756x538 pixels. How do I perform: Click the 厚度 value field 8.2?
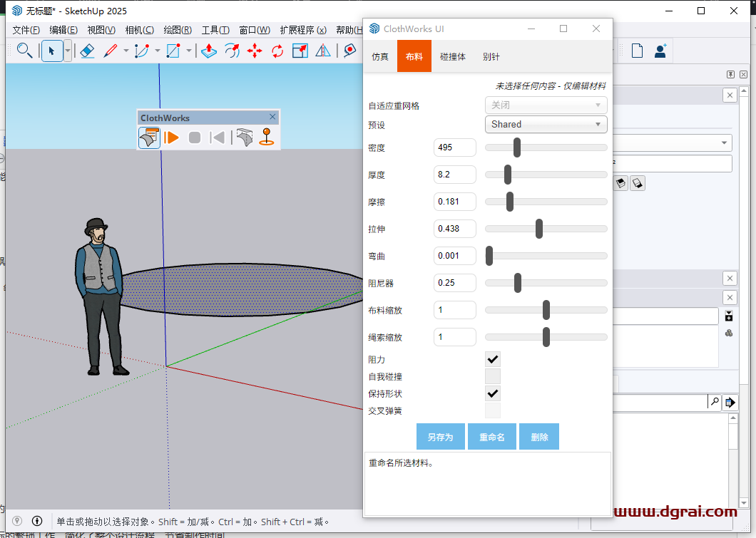tap(454, 175)
